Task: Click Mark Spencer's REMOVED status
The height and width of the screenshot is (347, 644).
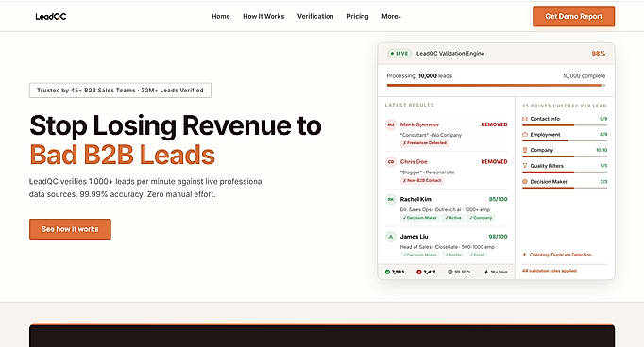Action: pos(494,124)
